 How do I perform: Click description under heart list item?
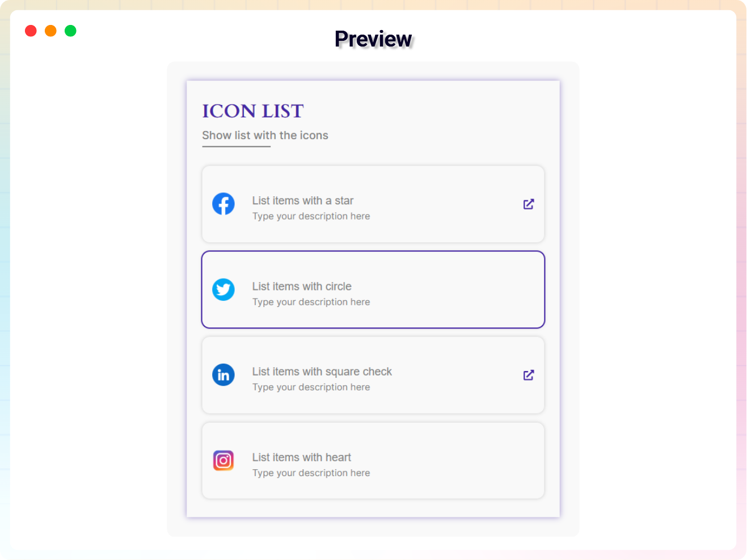click(311, 473)
